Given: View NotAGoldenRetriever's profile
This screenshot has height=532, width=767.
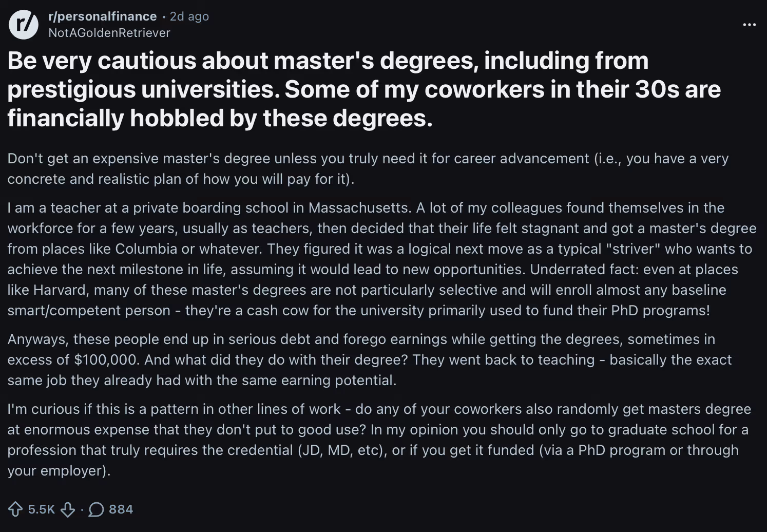Looking at the screenshot, I should (x=109, y=33).
